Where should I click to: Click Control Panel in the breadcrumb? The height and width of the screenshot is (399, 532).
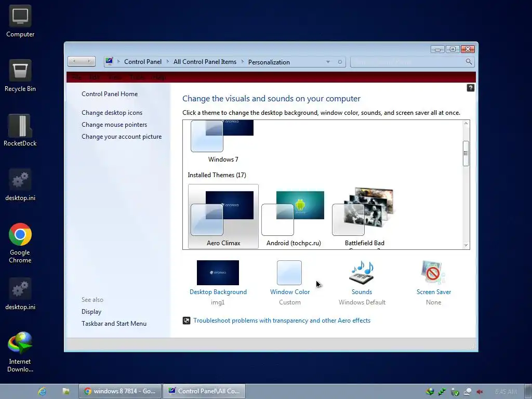142,62
